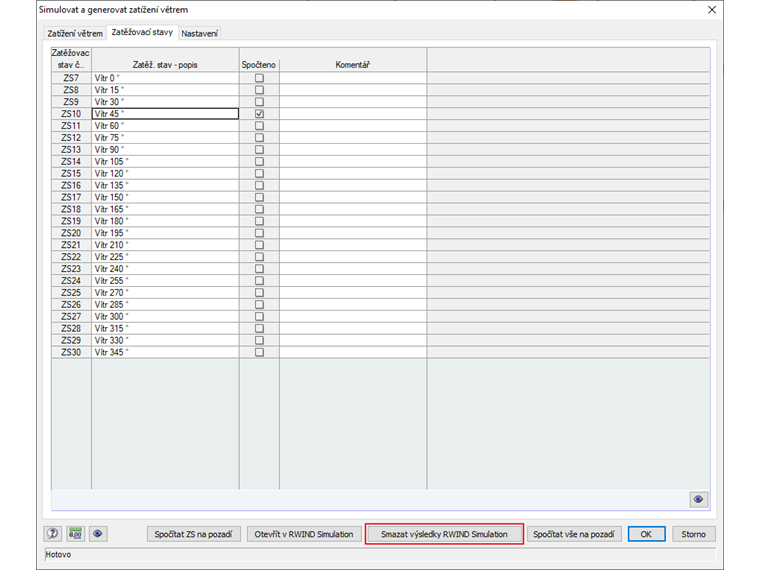
Task: Tick the Spočteno checkbox for ZS22
Action: click(x=259, y=257)
